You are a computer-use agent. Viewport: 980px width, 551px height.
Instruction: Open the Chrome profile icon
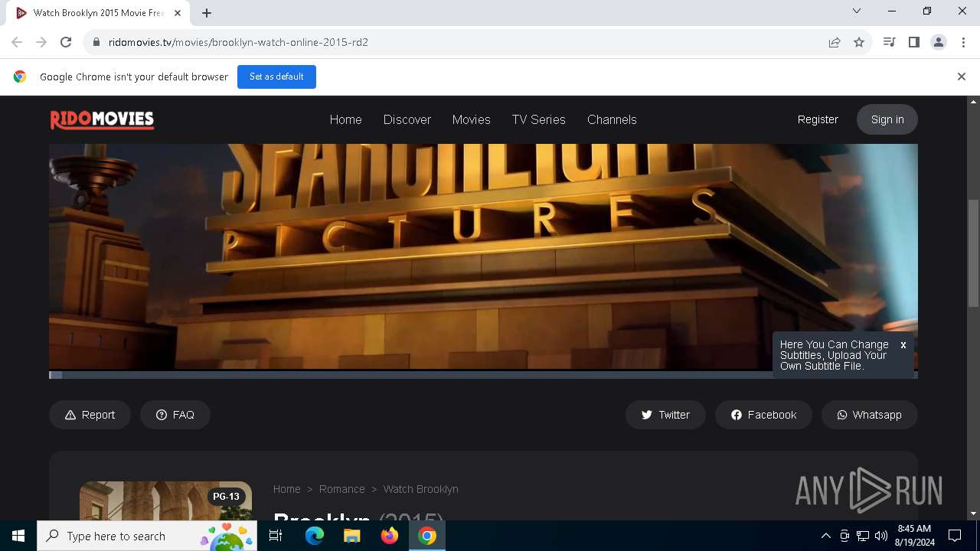coord(939,42)
